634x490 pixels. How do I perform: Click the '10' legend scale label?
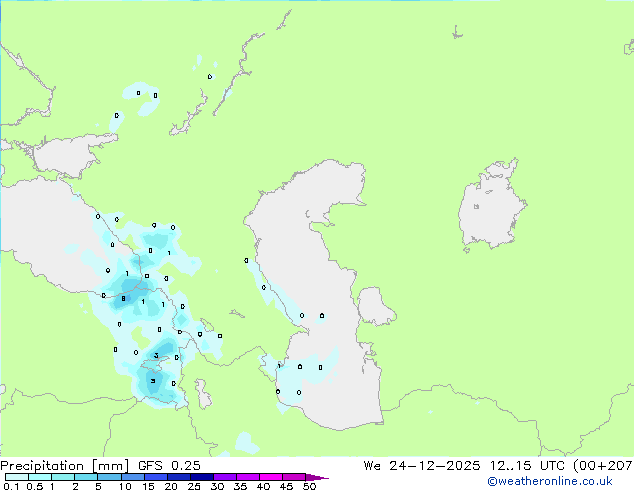click(x=125, y=486)
